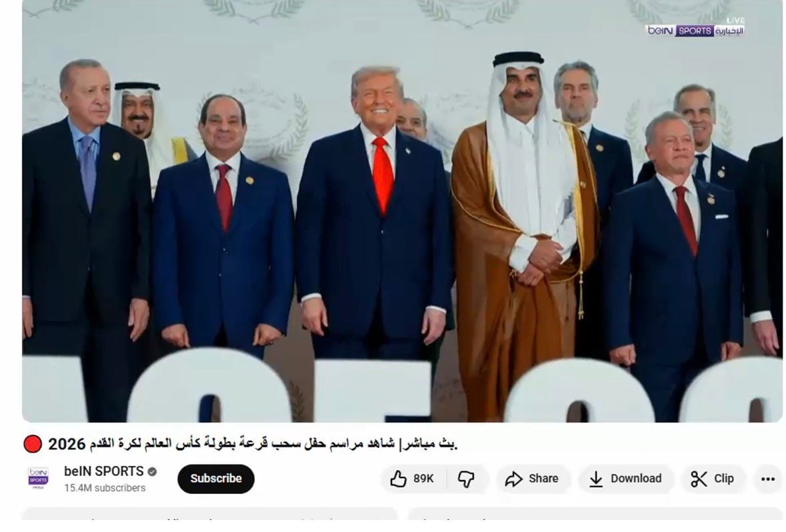Click the Download arrow icon
The image size is (786, 532).
[x=595, y=479]
